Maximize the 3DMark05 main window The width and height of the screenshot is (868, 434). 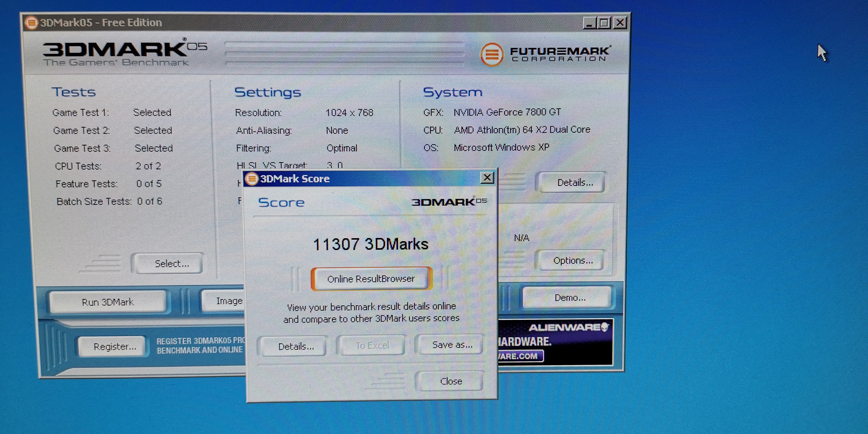click(x=604, y=23)
